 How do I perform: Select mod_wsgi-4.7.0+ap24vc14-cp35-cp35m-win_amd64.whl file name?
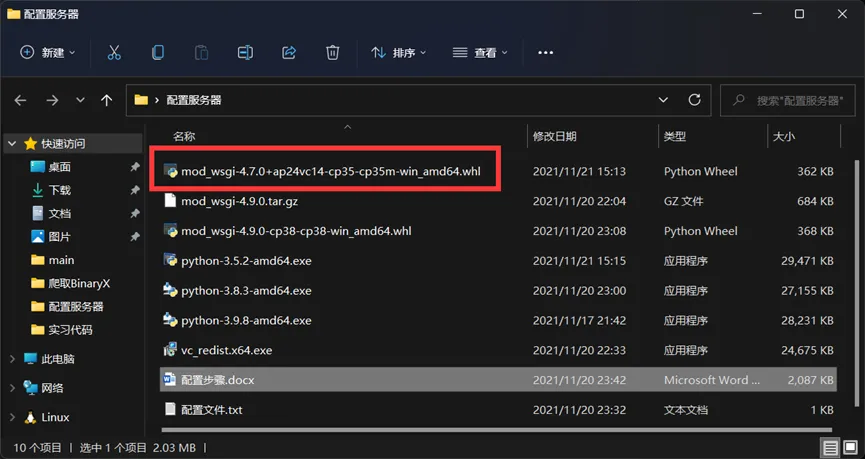(x=331, y=172)
